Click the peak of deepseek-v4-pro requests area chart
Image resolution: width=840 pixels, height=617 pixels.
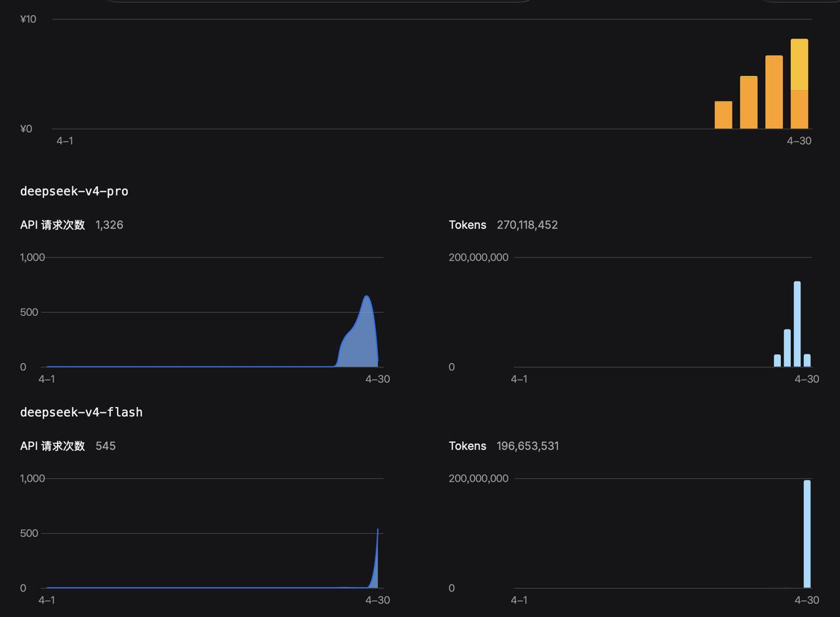(x=367, y=297)
